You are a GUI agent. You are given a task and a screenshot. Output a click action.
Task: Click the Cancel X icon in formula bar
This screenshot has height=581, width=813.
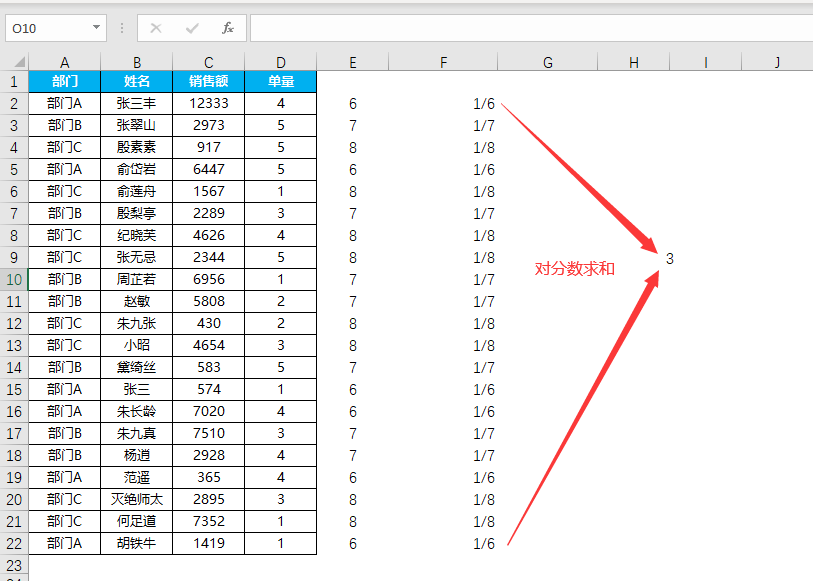(x=156, y=28)
